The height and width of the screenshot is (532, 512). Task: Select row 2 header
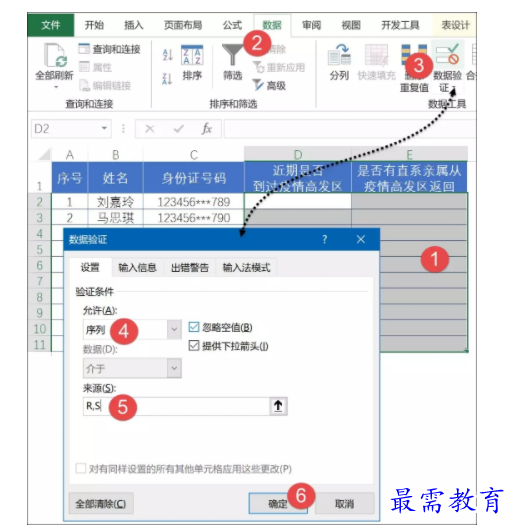coord(39,202)
